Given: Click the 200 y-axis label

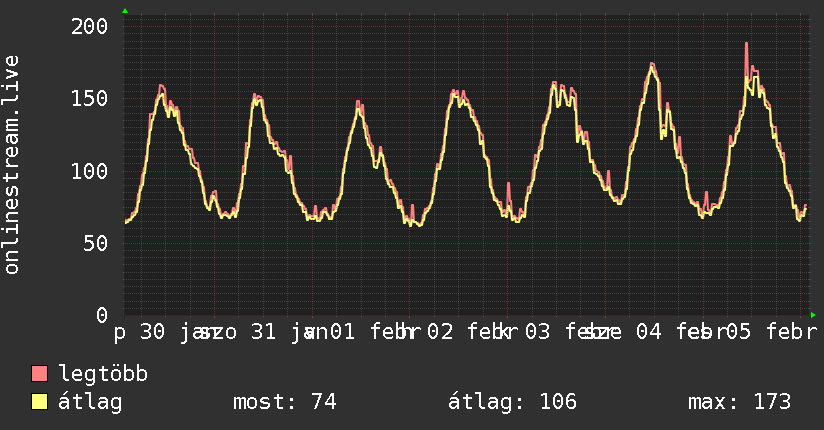Looking at the screenshot, I should tap(89, 26).
